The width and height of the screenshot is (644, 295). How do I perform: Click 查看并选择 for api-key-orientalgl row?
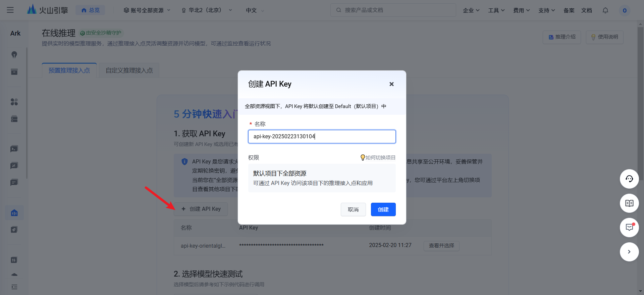pos(441,246)
